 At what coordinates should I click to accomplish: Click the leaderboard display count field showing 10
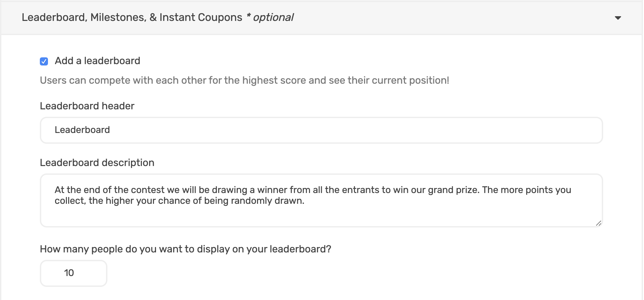(x=73, y=273)
